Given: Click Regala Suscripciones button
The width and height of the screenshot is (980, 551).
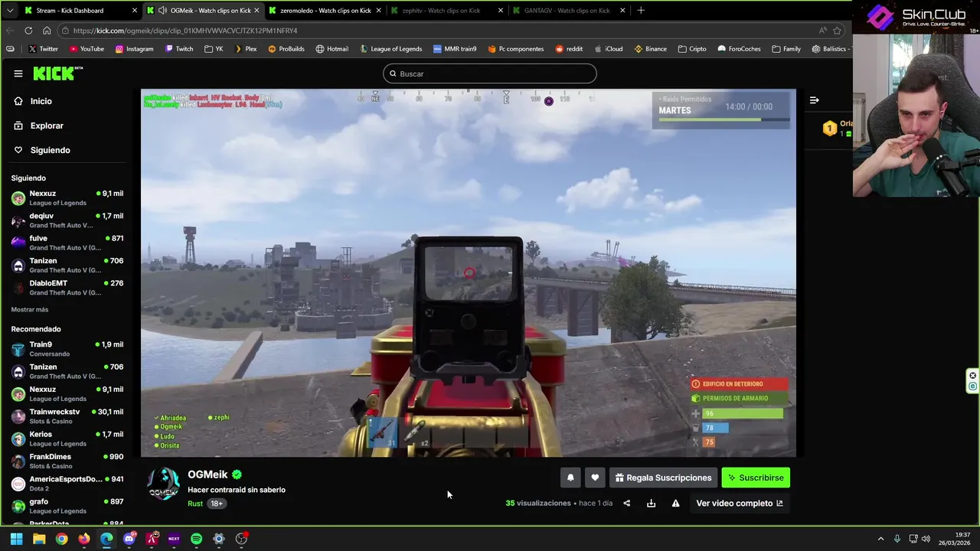Looking at the screenshot, I should pyautogui.click(x=663, y=478).
